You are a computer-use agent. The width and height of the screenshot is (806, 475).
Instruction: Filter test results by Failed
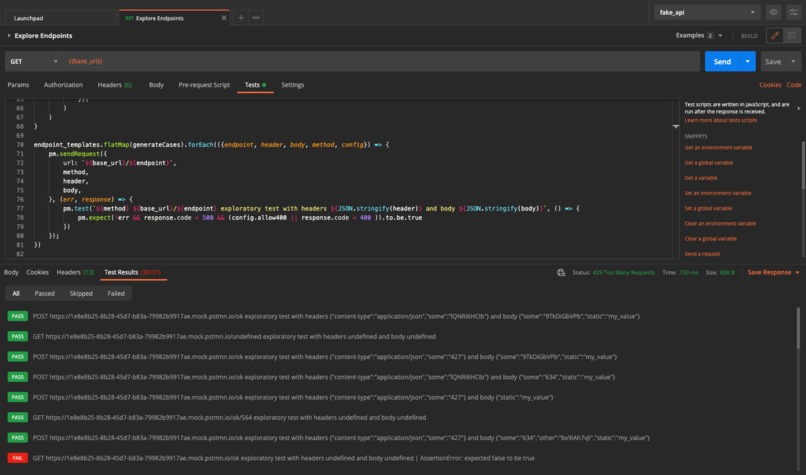coord(116,294)
